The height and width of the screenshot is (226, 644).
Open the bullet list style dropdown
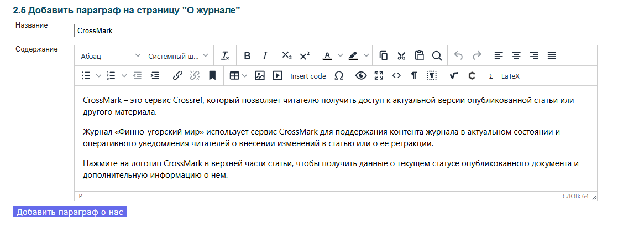pyautogui.click(x=98, y=76)
